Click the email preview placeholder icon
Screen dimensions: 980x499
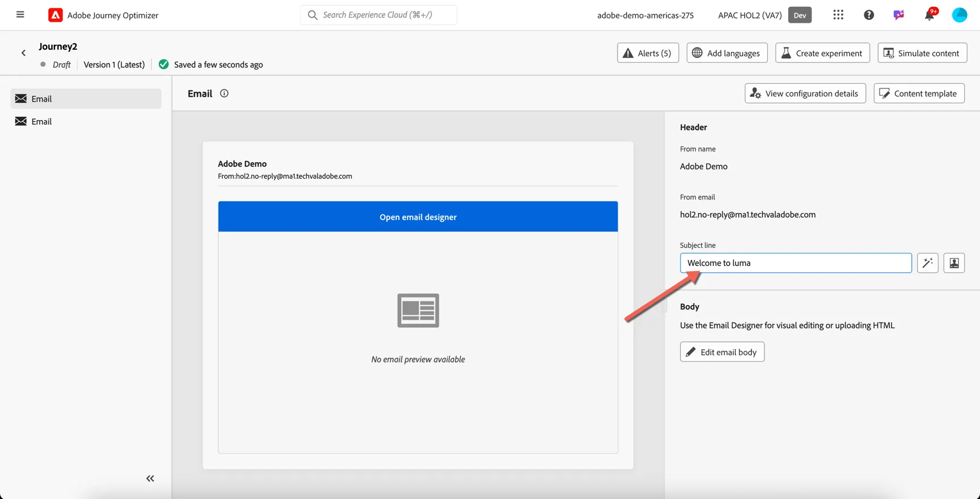click(418, 310)
